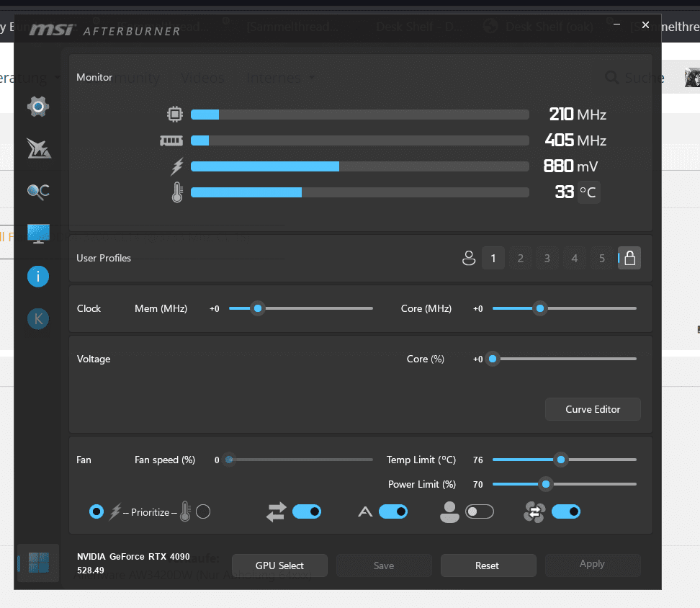Click the temperature monitor bar
This screenshot has height=608, width=700.
point(360,192)
